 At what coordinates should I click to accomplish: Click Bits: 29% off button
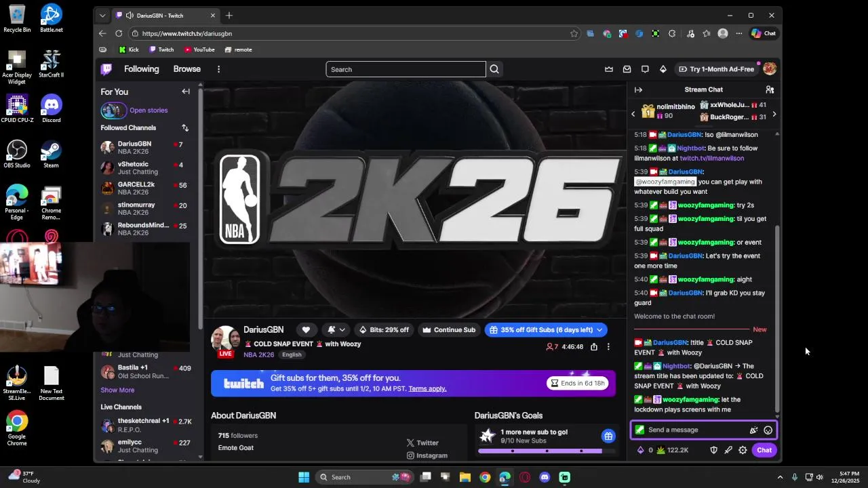(x=384, y=330)
